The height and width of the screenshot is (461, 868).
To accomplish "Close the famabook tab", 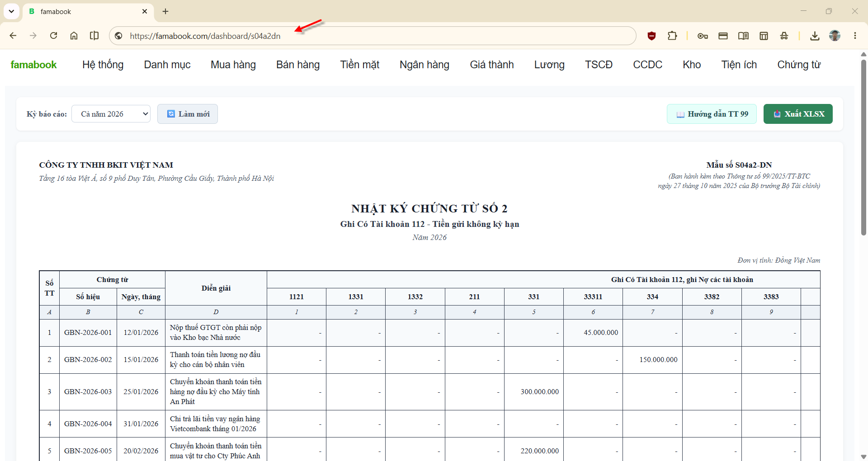I will 145,11.
